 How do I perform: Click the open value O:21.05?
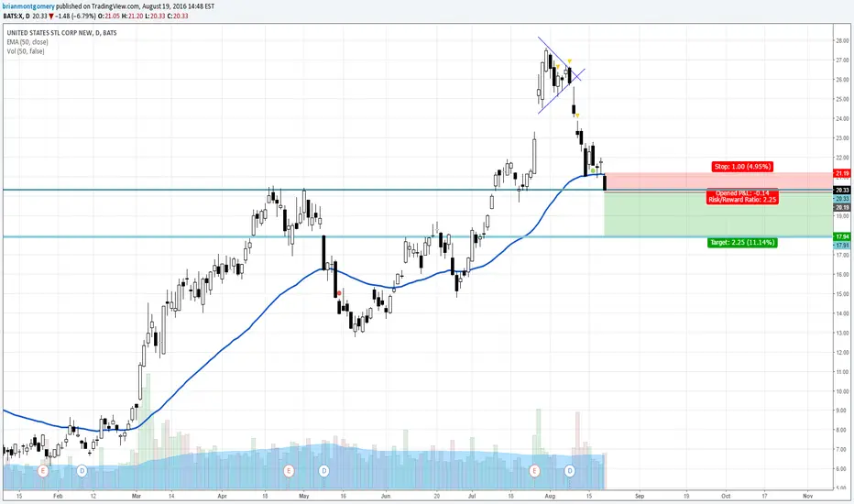coord(109,16)
